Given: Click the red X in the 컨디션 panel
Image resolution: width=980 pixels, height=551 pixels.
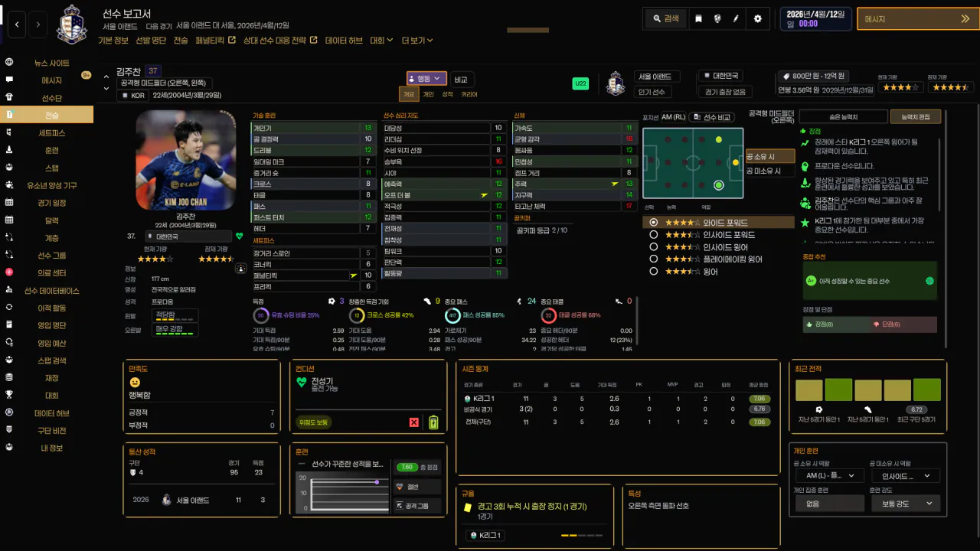Looking at the screenshot, I should point(414,422).
